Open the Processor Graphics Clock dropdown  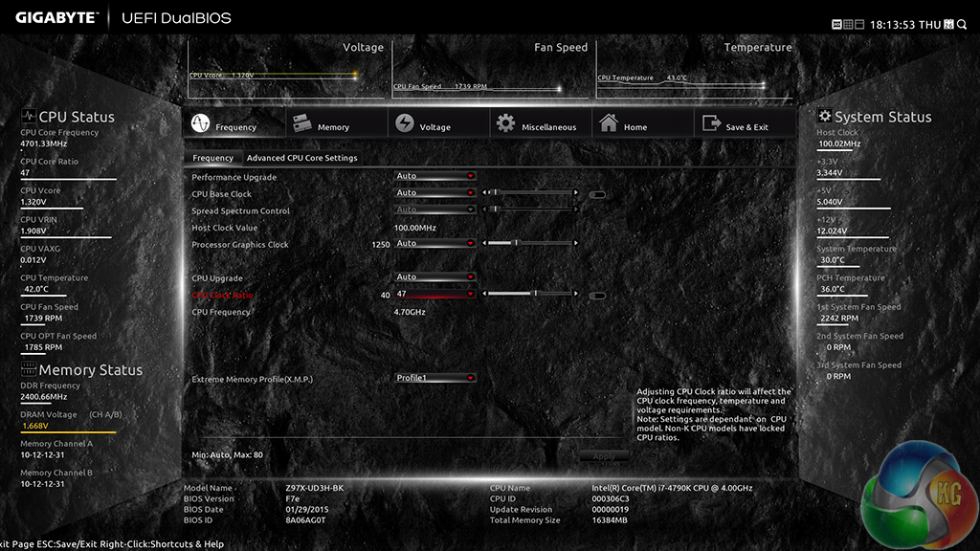[434, 244]
